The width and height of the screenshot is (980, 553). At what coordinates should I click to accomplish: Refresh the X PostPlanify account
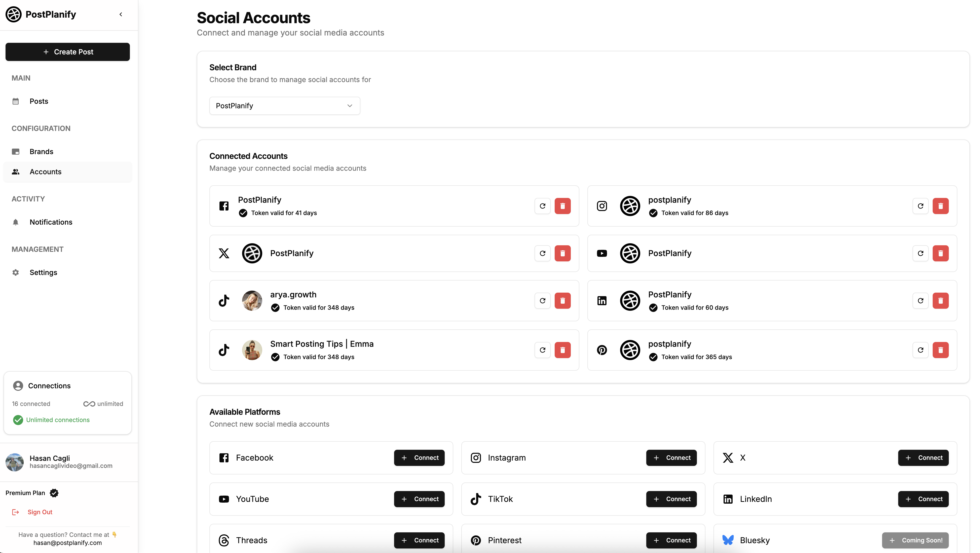pyautogui.click(x=543, y=254)
